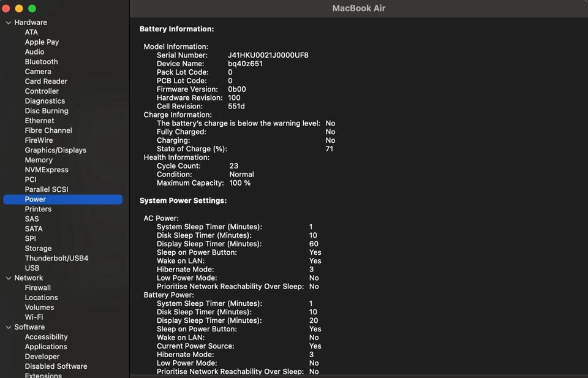Show Ethernet information
The image size is (588, 378).
(x=39, y=120)
